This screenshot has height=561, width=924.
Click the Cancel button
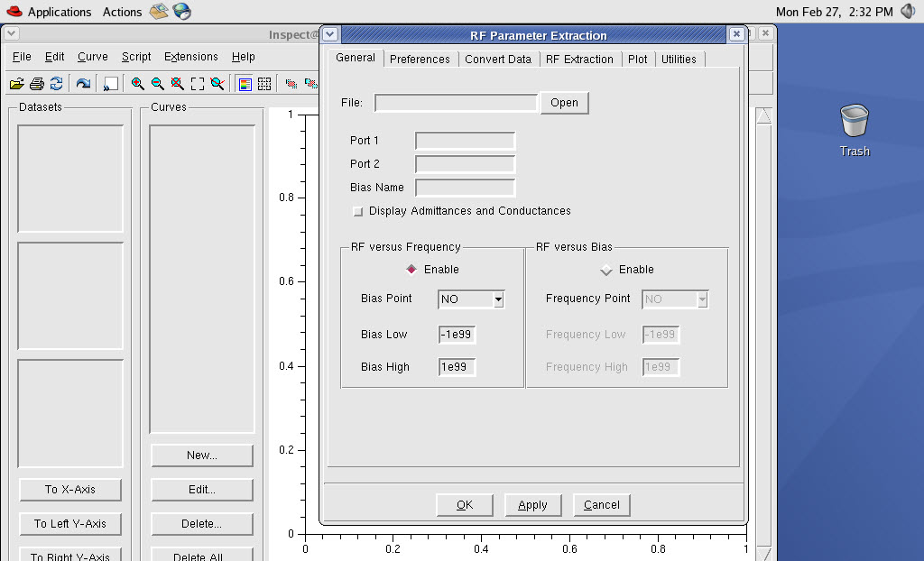pyautogui.click(x=602, y=505)
